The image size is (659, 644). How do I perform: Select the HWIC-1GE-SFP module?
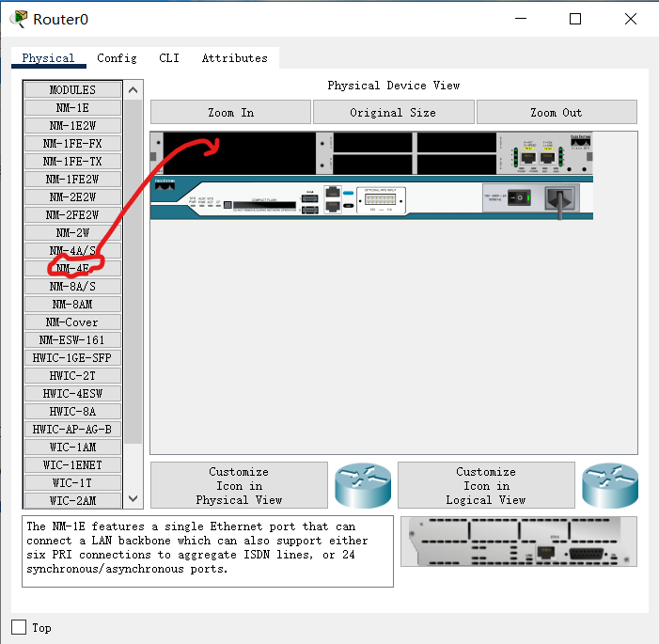72,358
